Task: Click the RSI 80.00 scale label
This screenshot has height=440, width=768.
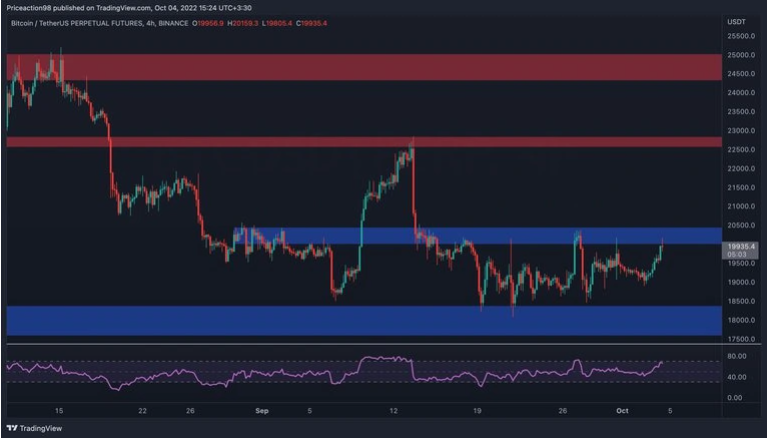Action: 737,356
